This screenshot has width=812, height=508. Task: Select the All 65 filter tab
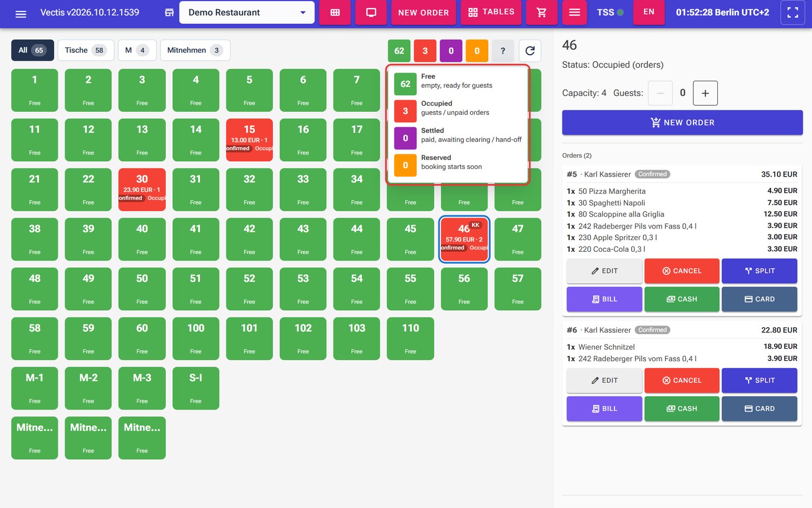click(32, 50)
